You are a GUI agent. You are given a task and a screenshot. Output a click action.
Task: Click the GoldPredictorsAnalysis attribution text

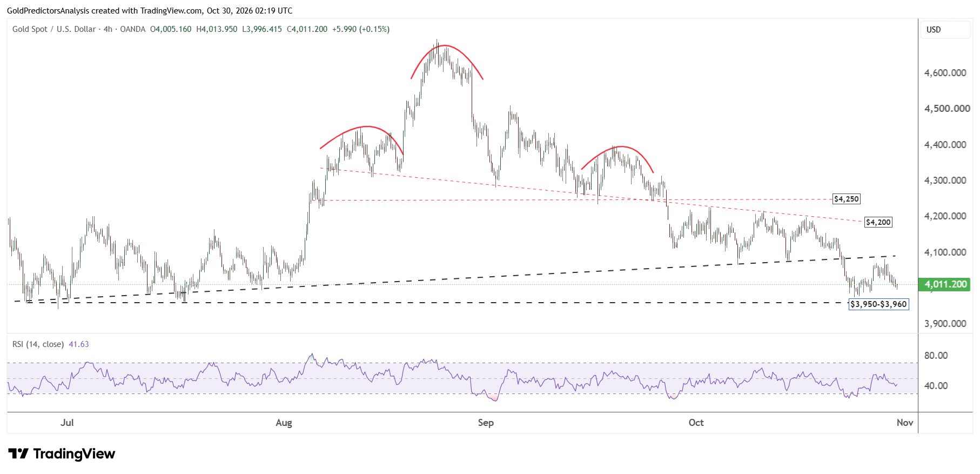(x=150, y=11)
